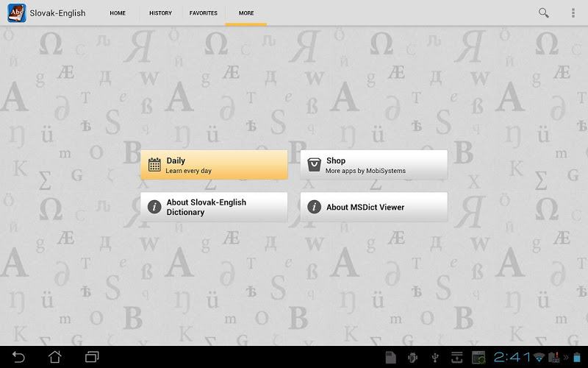This screenshot has height=368, width=588.
Task: Tap the battery status icon
Action: 577,358
